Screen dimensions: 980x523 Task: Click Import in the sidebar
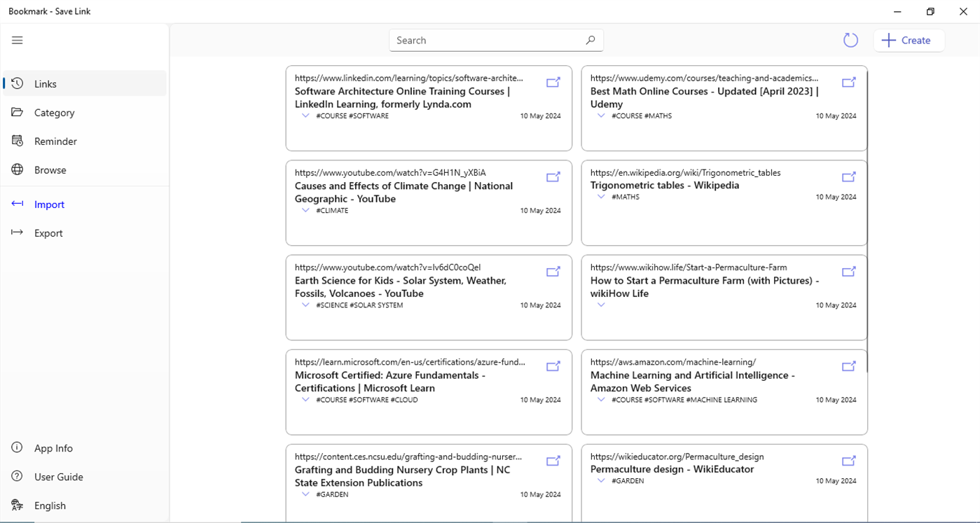pyautogui.click(x=49, y=204)
